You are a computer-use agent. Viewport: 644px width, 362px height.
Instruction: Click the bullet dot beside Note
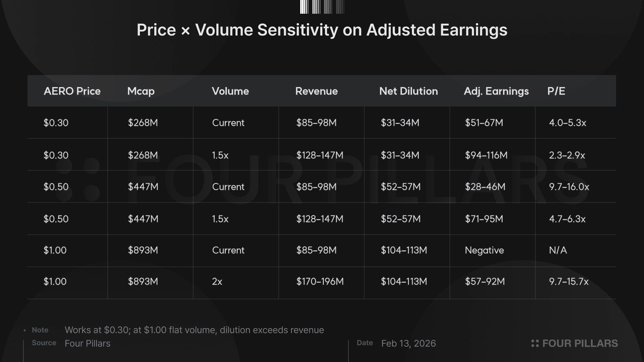[x=25, y=330]
